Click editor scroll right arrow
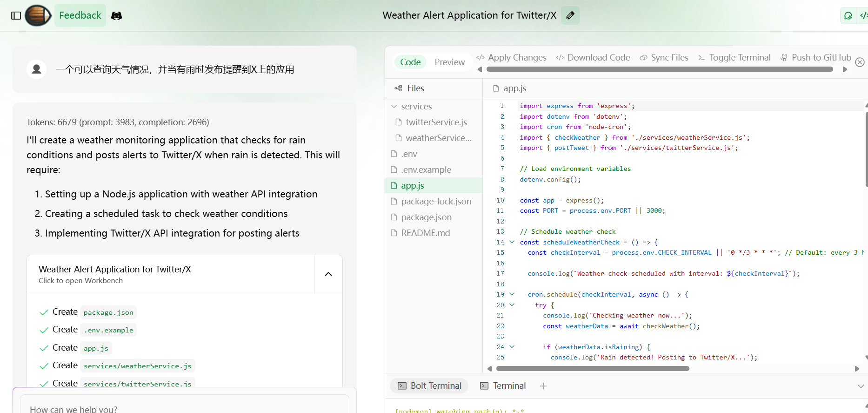Image resolution: width=868 pixels, height=413 pixels. coord(857,368)
